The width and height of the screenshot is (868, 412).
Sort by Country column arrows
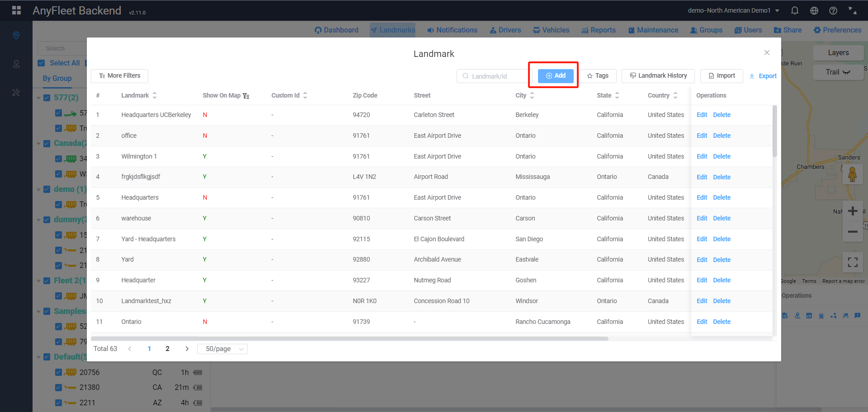pyautogui.click(x=675, y=95)
